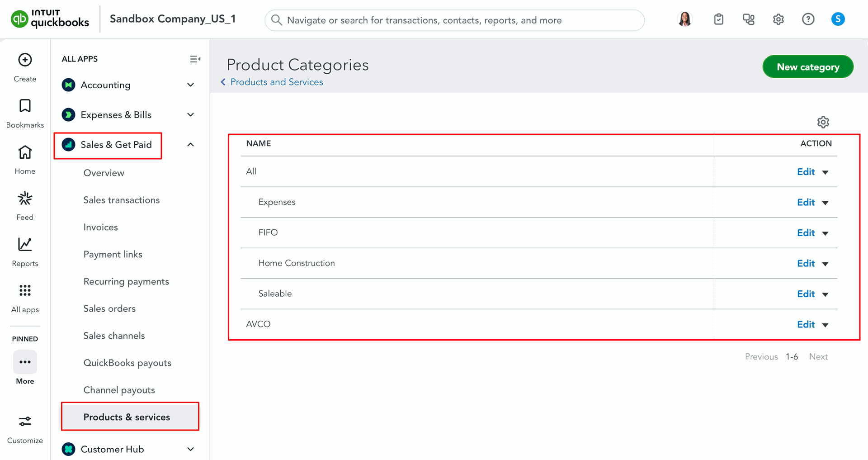Go back to Products and Services link
868x460 pixels.
[x=276, y=82]
